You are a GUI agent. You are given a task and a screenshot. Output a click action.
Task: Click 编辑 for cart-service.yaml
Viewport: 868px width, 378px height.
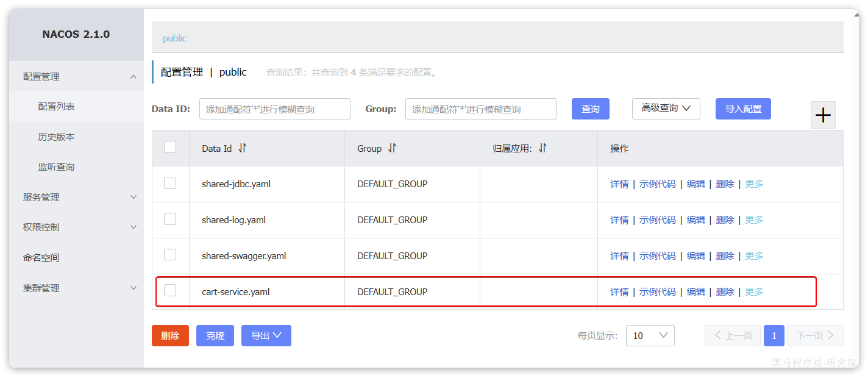[695, 292]
